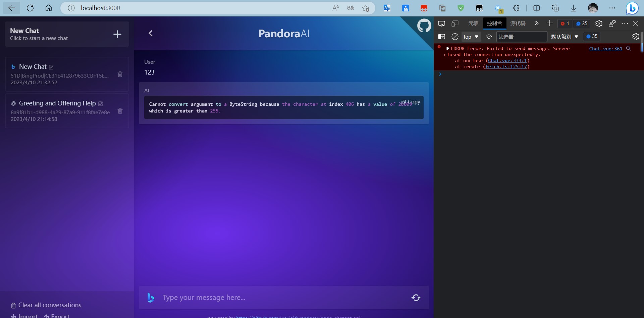Switch to the 源代码 tab
Viewport: 644px width, 318px height.
(x=518, y=24)
